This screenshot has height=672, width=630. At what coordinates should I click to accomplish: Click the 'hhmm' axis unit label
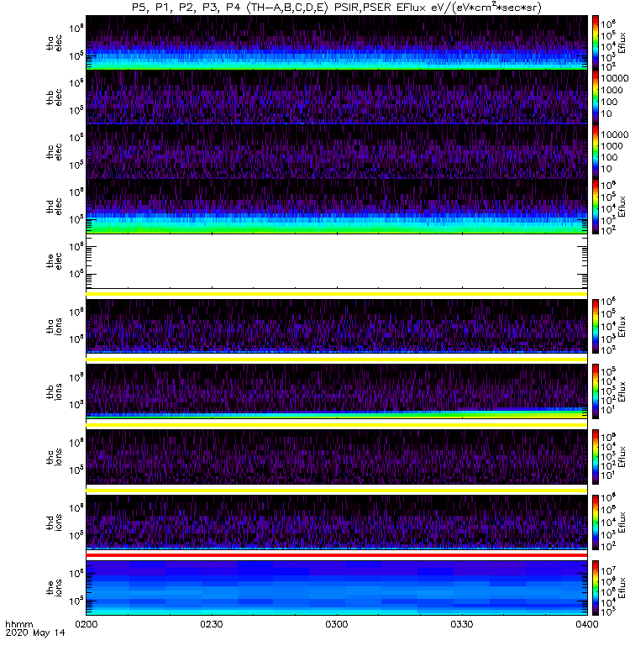pyautogui.click(x=19, y=624)
